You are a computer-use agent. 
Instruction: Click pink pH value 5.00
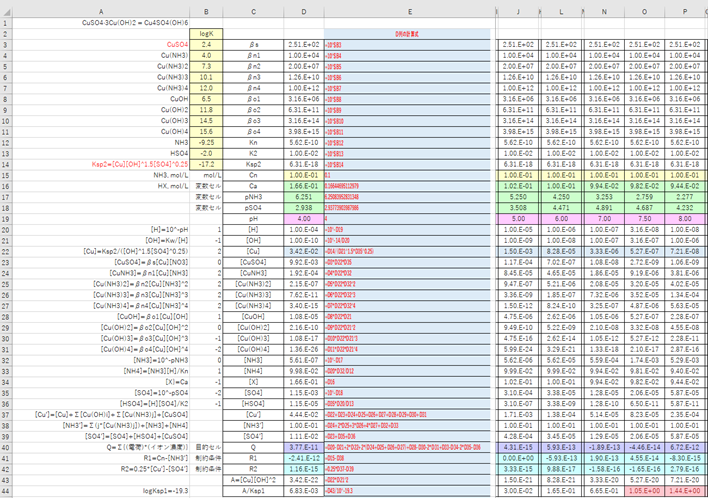518,219
